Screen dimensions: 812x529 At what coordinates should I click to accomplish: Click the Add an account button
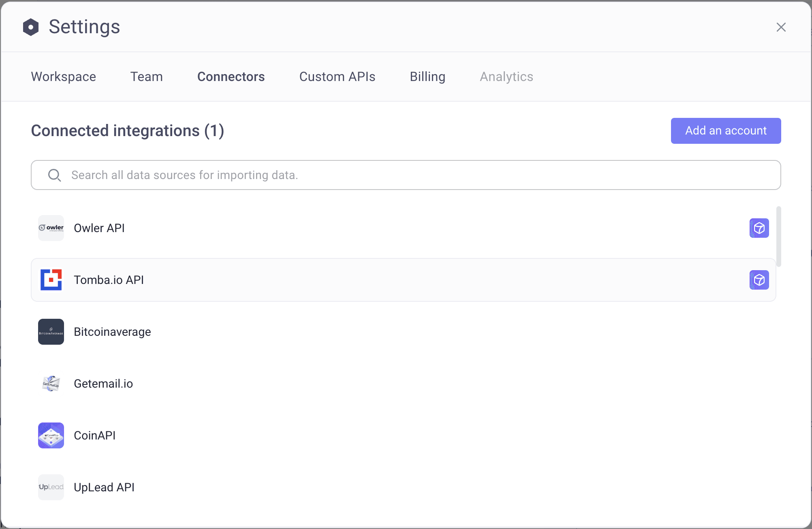pyautogui.click(x=725, y=130)
